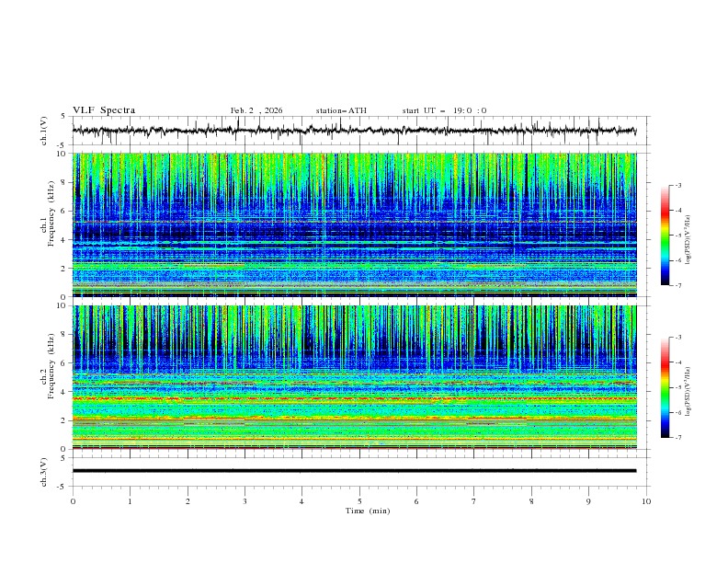Click tick label "8" on the Time (min) axis

531,501
